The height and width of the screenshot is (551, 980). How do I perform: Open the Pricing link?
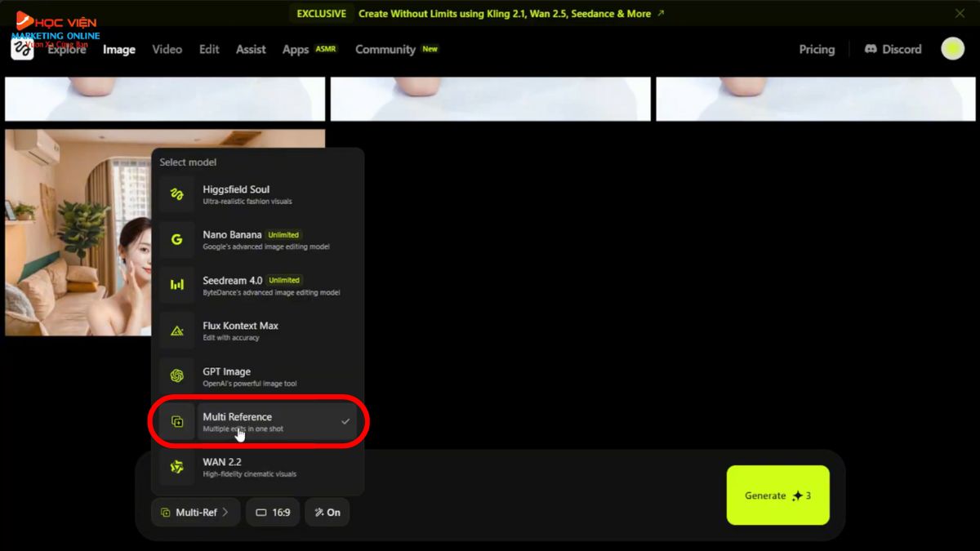816,49
